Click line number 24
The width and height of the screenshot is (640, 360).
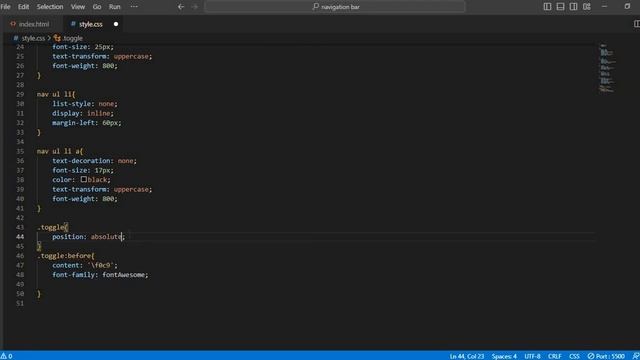click(20, 47)
